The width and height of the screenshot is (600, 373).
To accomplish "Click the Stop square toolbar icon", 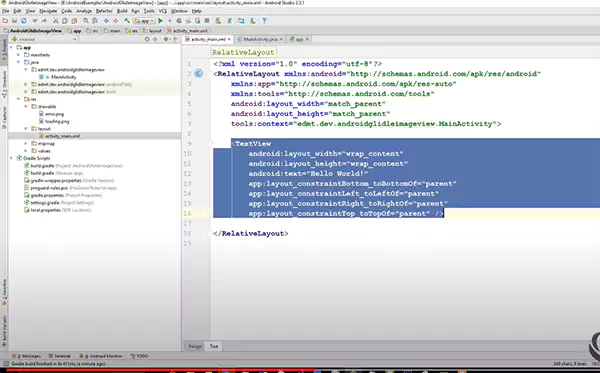I will (x=207, y=21).
